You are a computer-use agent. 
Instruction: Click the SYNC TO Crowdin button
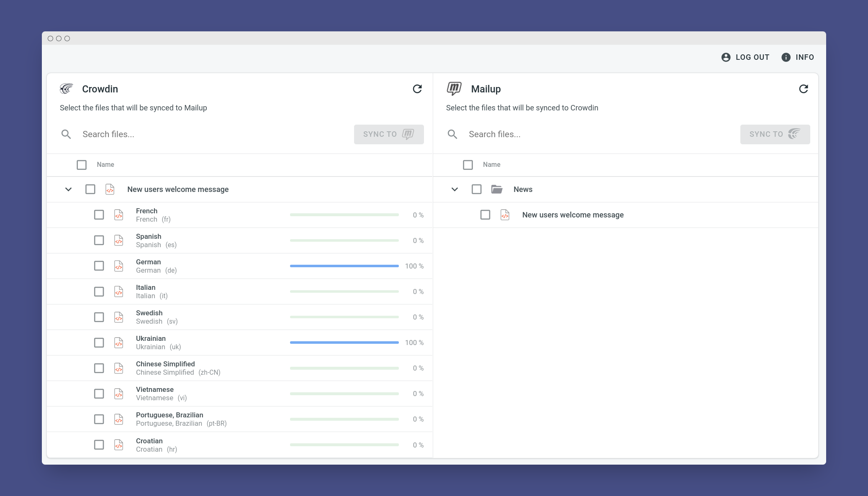[775, 134]
